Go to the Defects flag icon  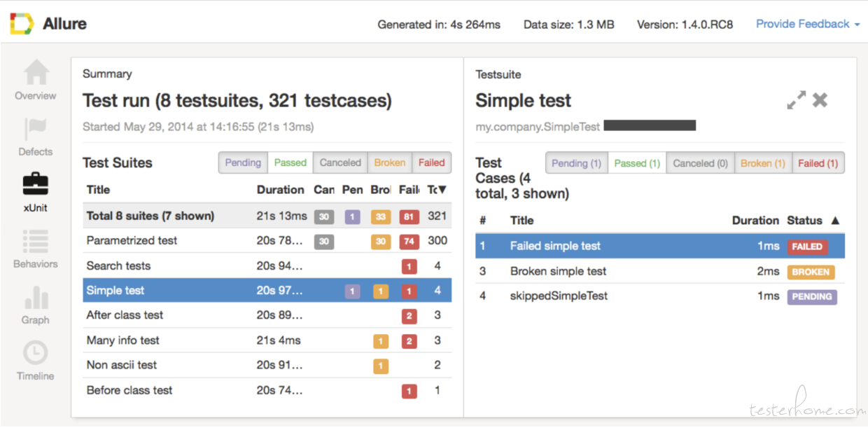pyautogui.click(x=36, y=130)
